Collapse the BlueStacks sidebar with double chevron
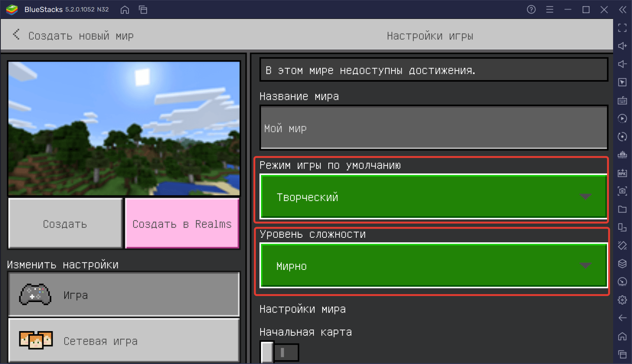The height and width of the screenshot is (364, 632). pos(622,10)
